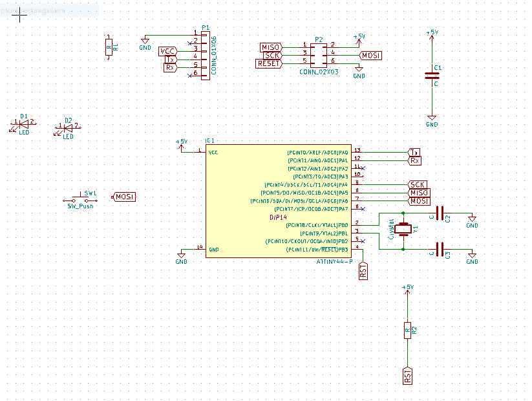Select the C3 capacitor symbol

(440, 250)
